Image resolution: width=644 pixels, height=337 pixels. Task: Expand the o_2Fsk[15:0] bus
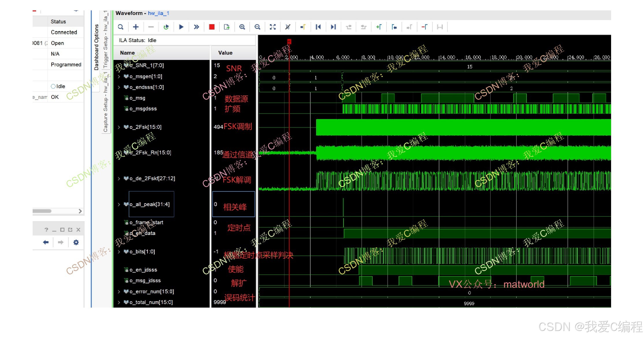[119, 127]
